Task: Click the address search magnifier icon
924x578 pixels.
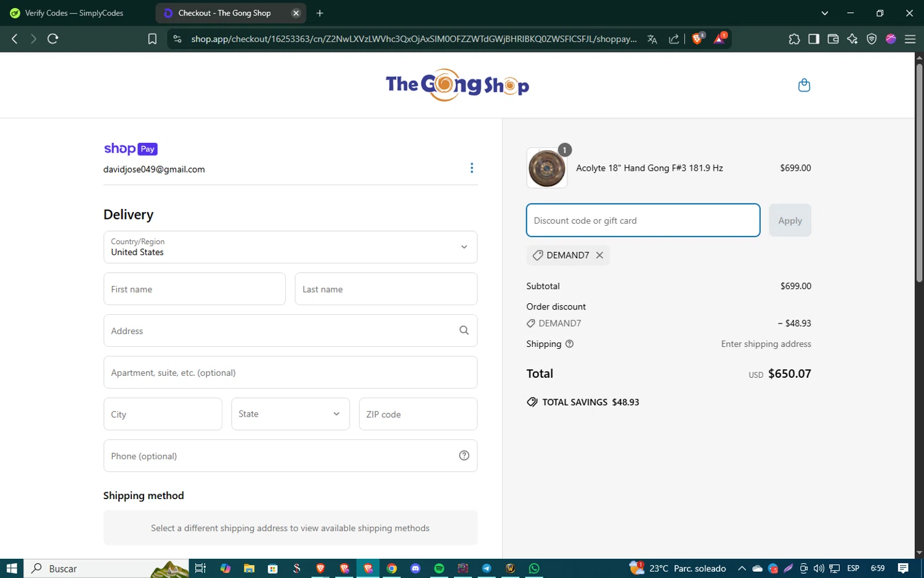Action: pos(464,331)
